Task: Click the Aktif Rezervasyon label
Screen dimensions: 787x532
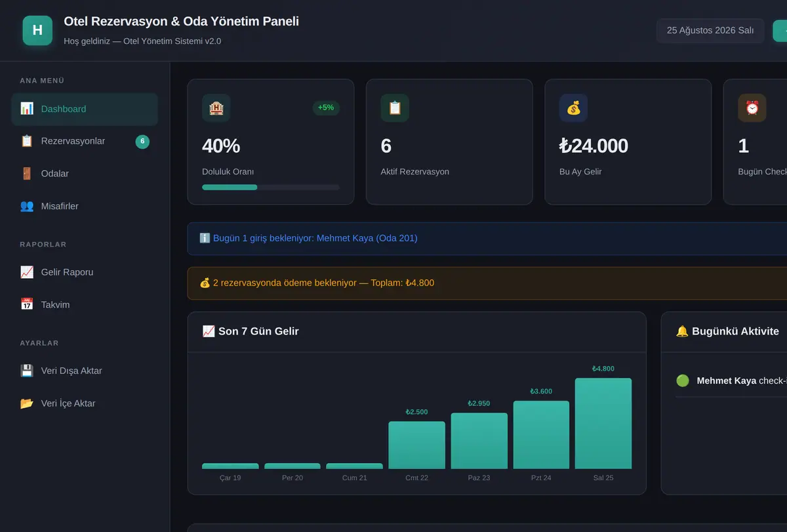Action: point(415,172)
